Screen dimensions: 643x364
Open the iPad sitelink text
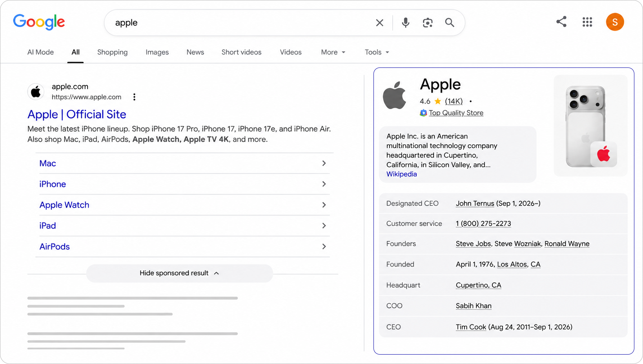tap(47, 226)
